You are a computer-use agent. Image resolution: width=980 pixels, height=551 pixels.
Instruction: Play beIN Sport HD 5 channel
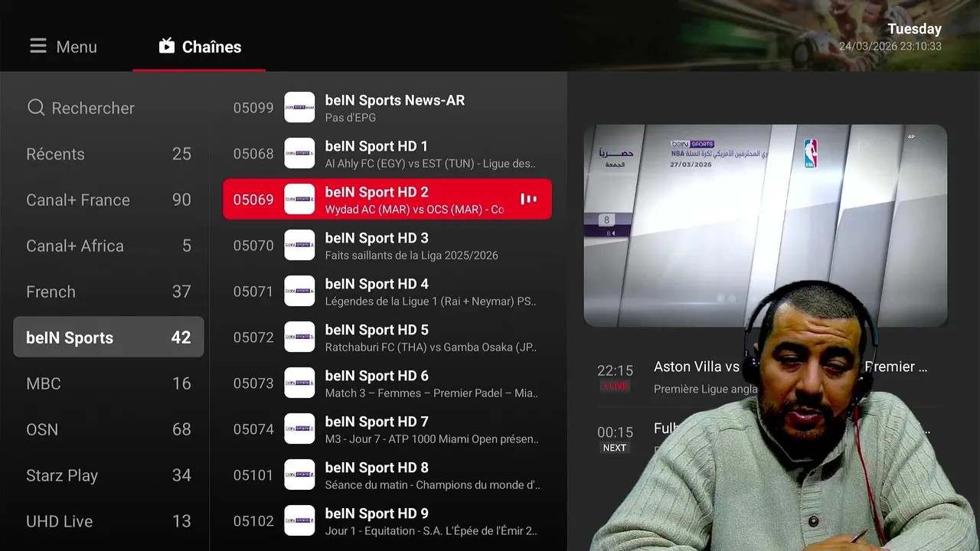click(x=387, y=337)
